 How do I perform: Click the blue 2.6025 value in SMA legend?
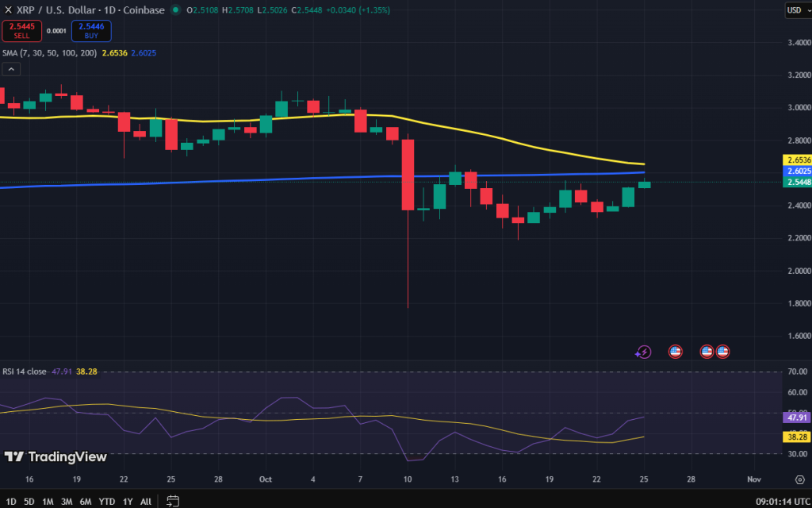pos(144,53)
